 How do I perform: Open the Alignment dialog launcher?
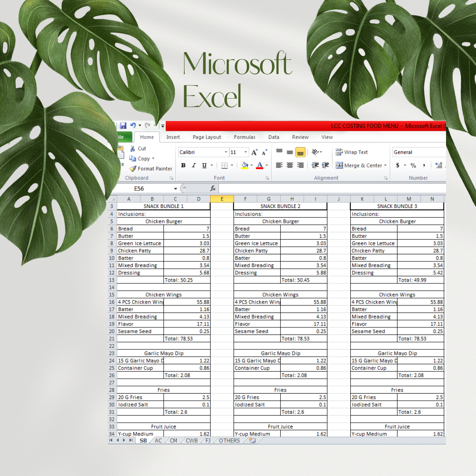(386, 178)
